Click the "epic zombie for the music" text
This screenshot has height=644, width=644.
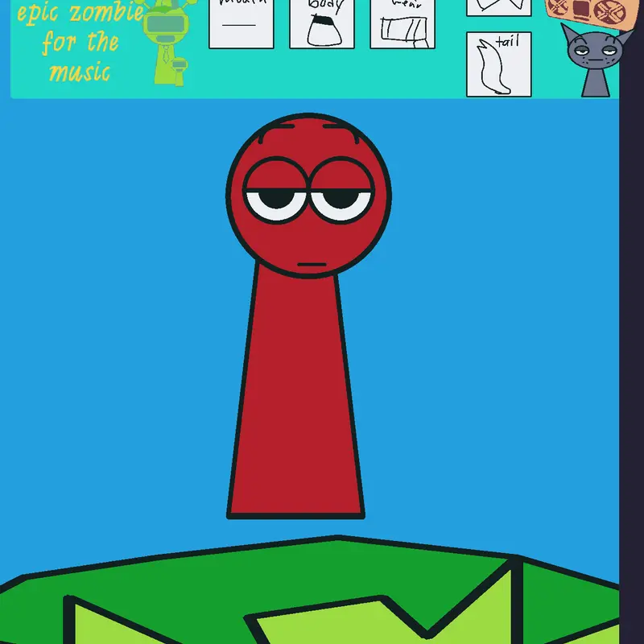coord(80,43)
